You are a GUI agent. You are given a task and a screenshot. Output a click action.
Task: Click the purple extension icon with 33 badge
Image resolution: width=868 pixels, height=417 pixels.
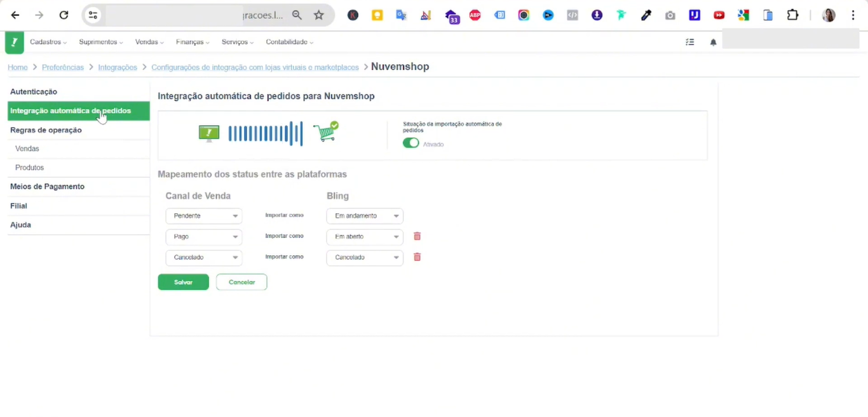[451, 17]
